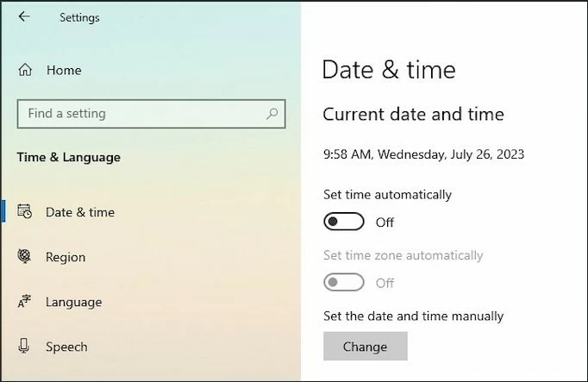Screen dimensions: 588x382
Task: Go to the Language sidebar label
Action: point(73,302)
